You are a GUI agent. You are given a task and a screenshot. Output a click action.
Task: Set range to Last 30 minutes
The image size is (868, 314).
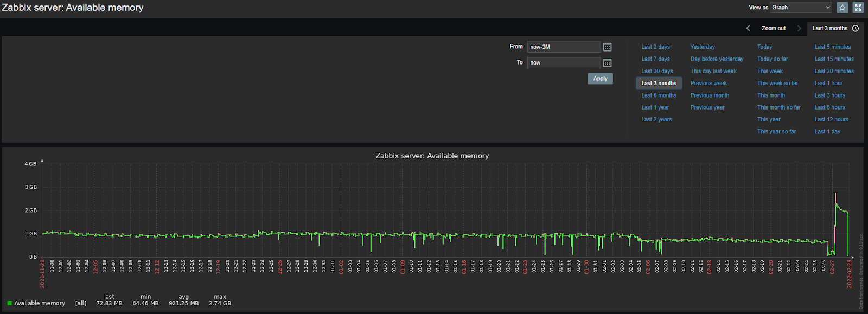pos(834,71)
